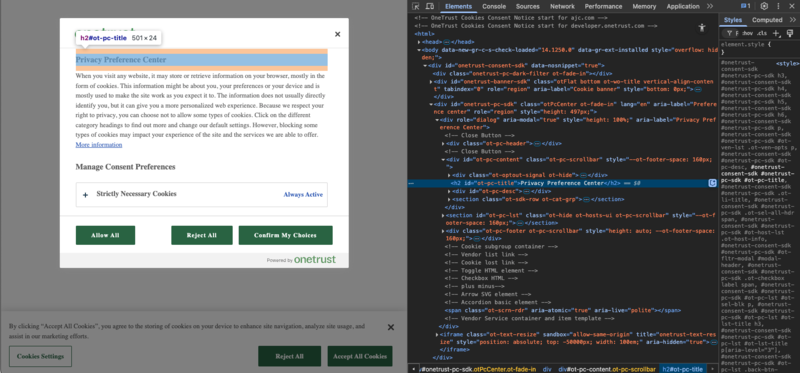Expand the ot-pc-desc div node
800x373 pixels.
449,191
